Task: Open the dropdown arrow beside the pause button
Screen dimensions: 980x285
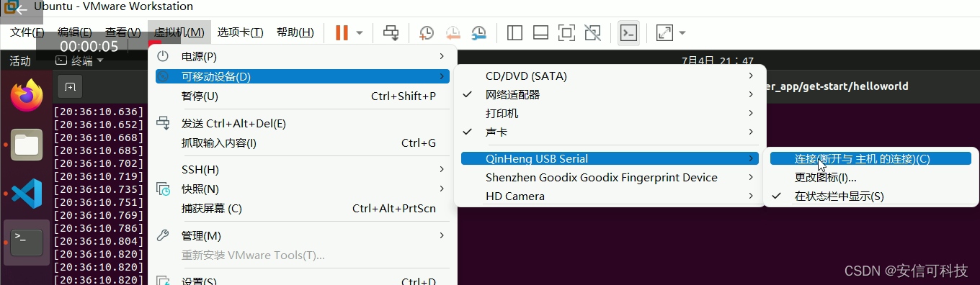Action: click(x=360, y=33)
